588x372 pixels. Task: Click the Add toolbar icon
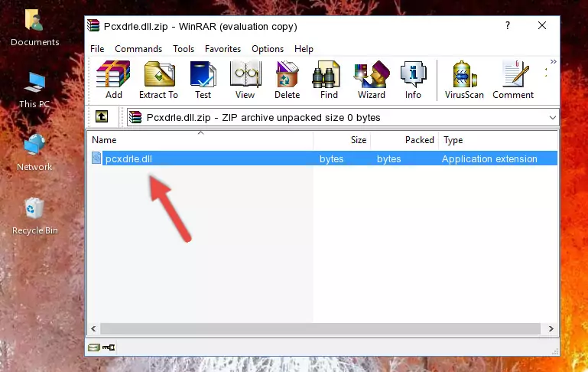[x=113, y=80]
